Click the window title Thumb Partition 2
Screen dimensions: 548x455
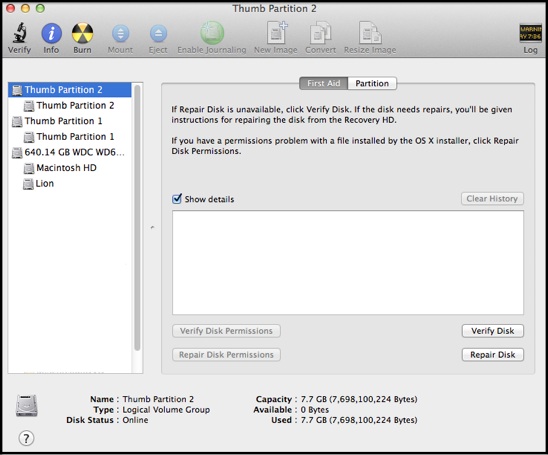[274, 8]
